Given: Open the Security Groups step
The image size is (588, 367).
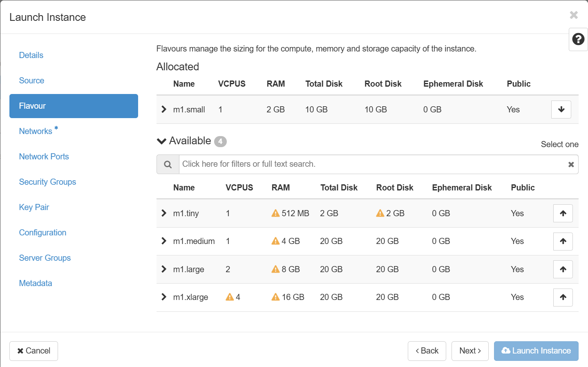Looking at the screenshot, I should pyautogui.click(x=47, y=182).
